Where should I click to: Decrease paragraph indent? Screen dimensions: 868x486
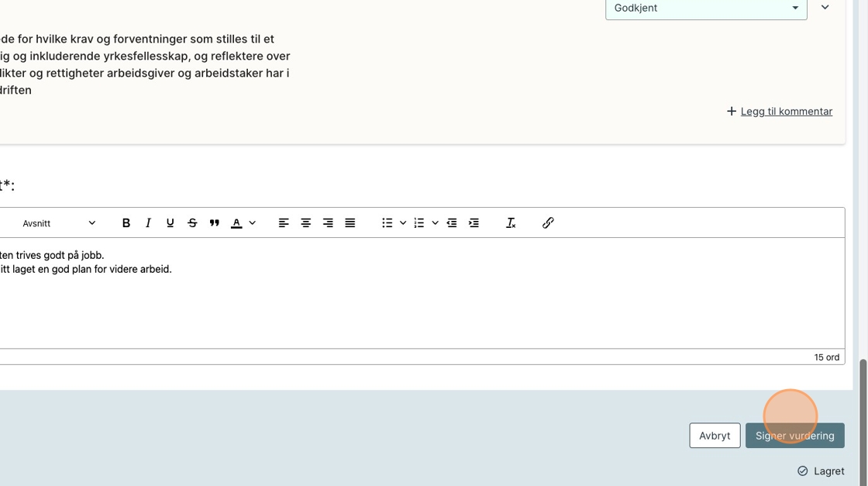click(452, 223)
